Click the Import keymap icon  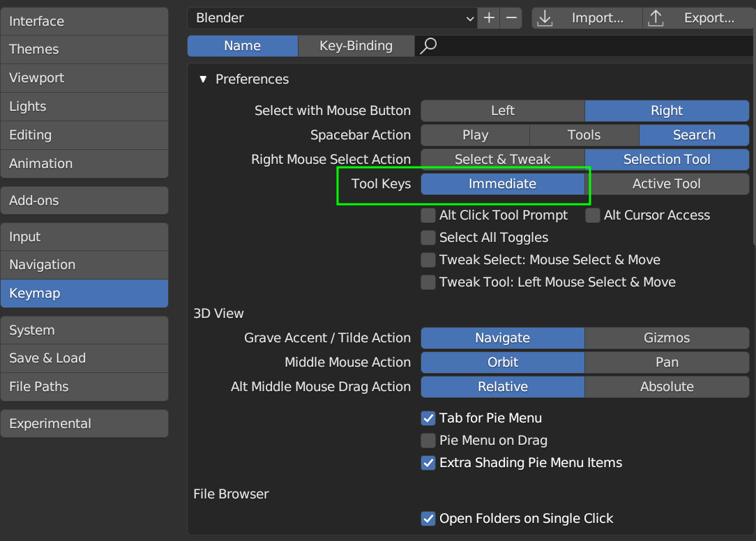[544, 17]
